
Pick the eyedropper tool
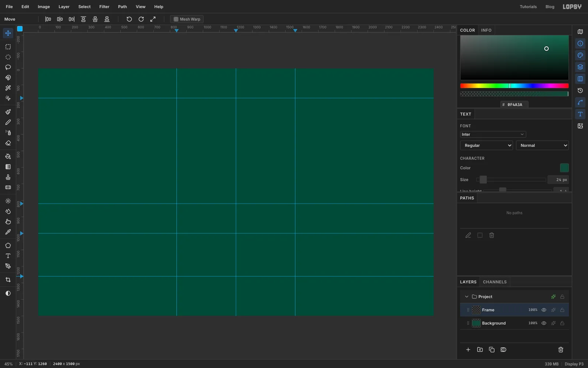click(8, 232)
